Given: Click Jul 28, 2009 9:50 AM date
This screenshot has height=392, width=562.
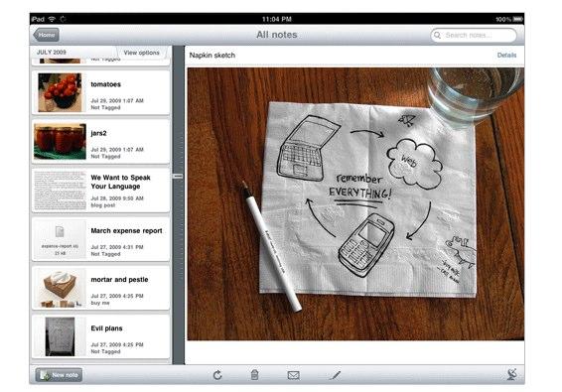Looking at the screenshot, I should pyautogui.click(x=117, y=198).
